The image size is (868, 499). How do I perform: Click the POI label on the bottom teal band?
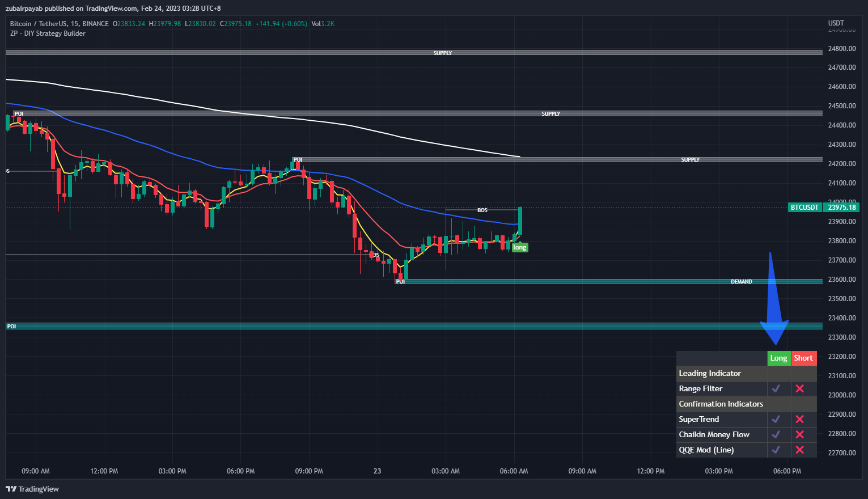click(x=11, y=327)
